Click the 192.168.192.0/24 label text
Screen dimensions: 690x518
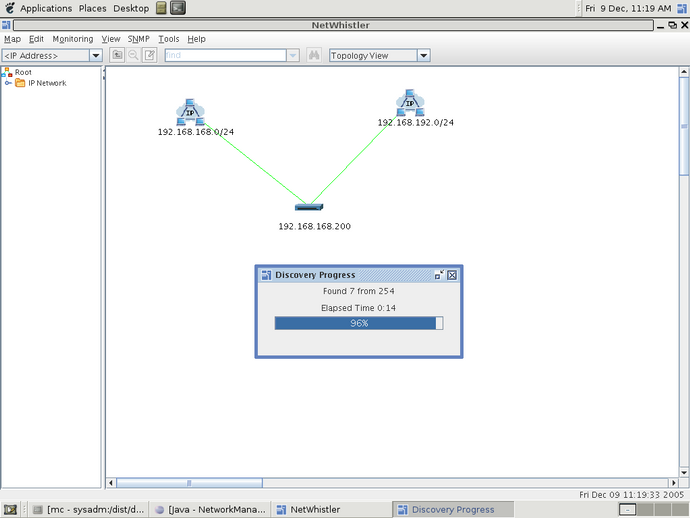coord(415,122)
